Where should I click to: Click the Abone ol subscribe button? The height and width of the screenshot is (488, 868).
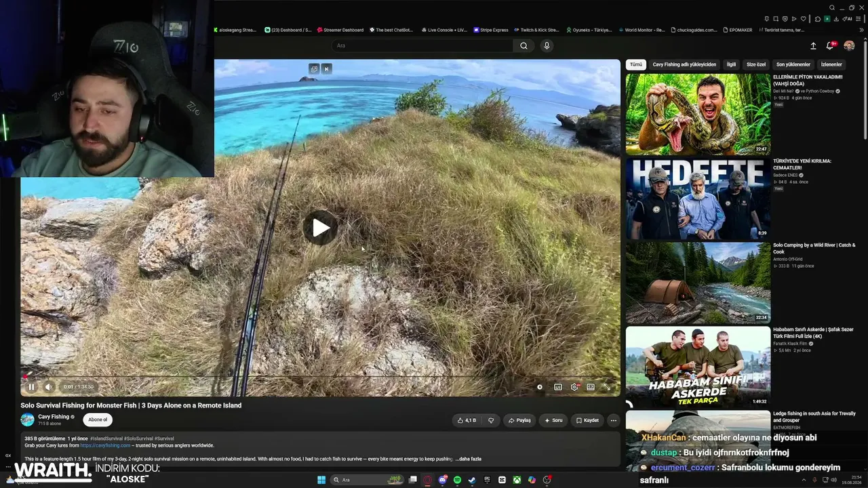click(98, 420)
